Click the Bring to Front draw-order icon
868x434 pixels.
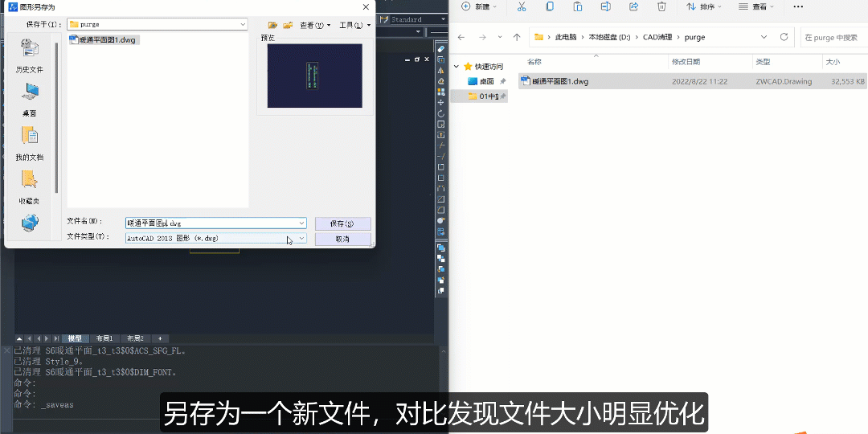coord(441,248)
